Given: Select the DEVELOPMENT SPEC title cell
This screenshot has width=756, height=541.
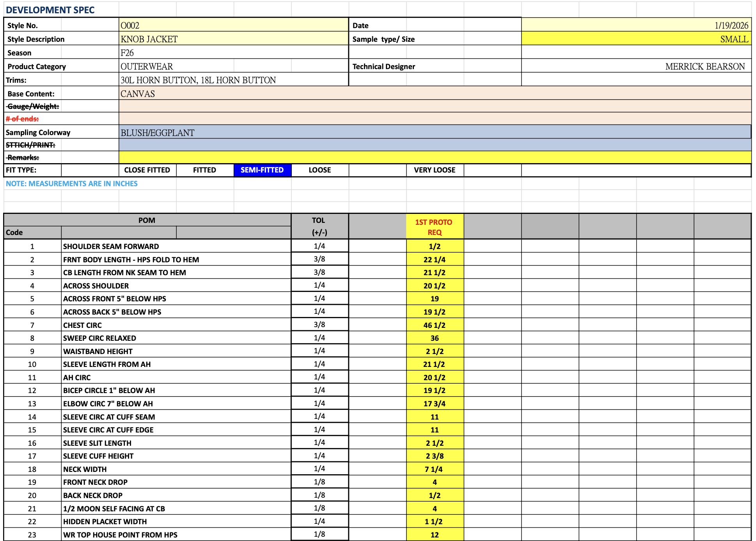Looking at the screenshot, I should tap(51, 10).
